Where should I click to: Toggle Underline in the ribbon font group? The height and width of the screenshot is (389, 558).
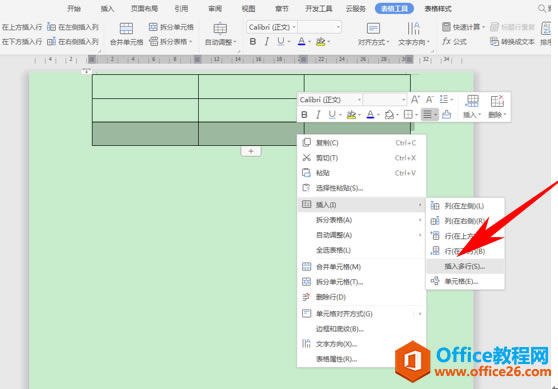(281, 42)
